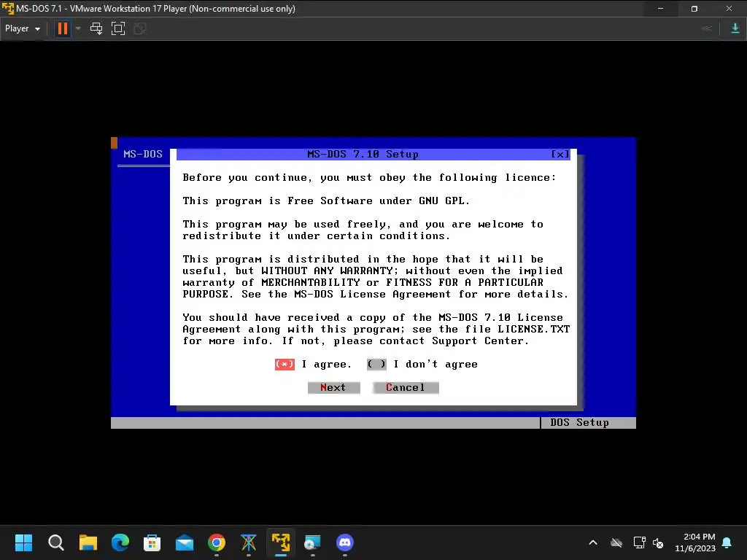
Task: Click the muted volume tray icon
Action: coord(658,542)
